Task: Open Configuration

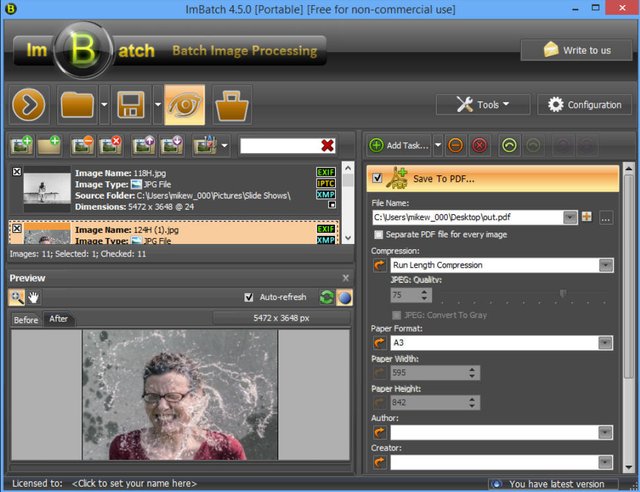Action: click(x=584, y=105)
